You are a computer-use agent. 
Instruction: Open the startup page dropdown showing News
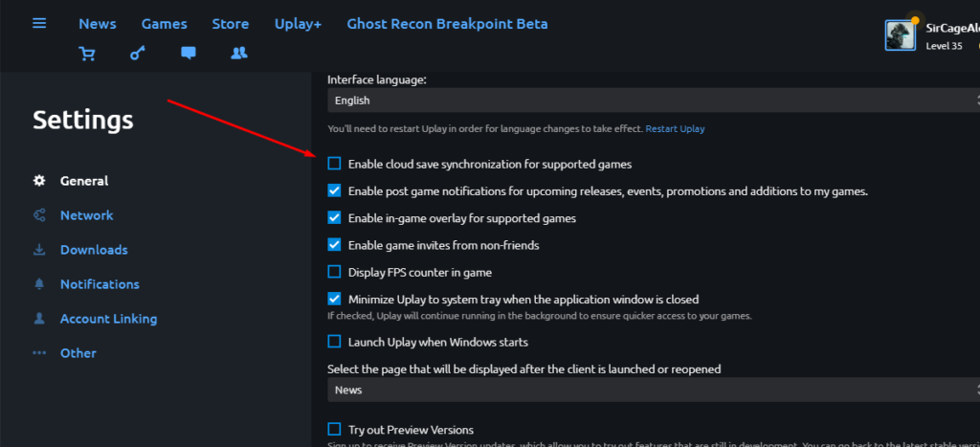[x=653, y=390]
